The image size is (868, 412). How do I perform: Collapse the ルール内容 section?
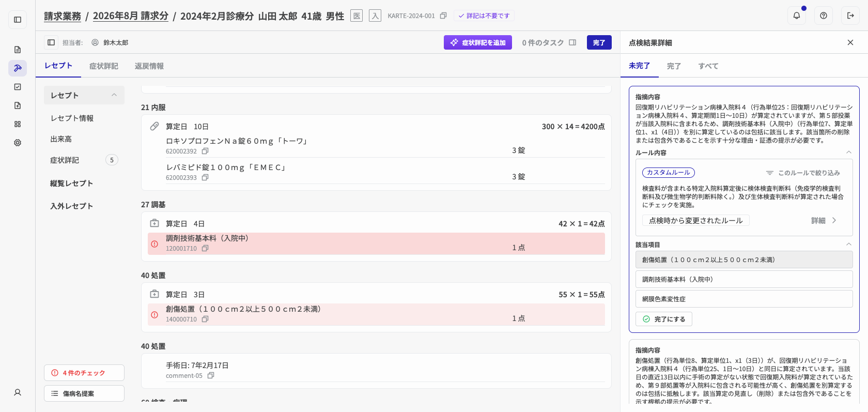pyautogui.click(x=848, y=152)
